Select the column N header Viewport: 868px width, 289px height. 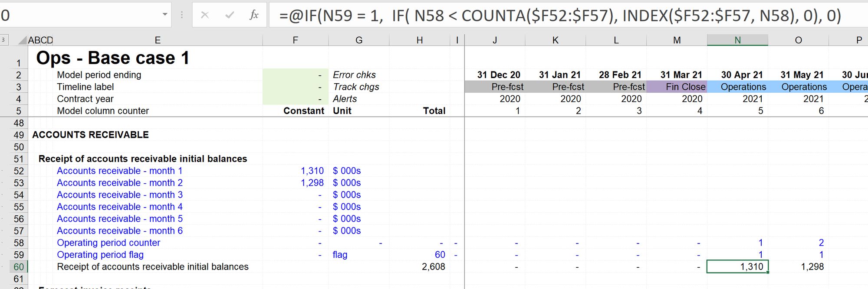(x=737, y=40)
